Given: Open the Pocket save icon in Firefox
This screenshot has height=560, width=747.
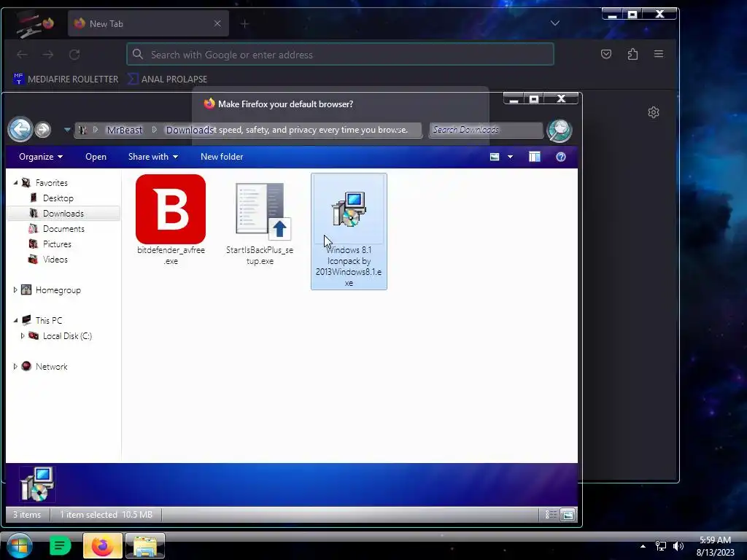Looking at the screenshot, I should coord(606,54).
